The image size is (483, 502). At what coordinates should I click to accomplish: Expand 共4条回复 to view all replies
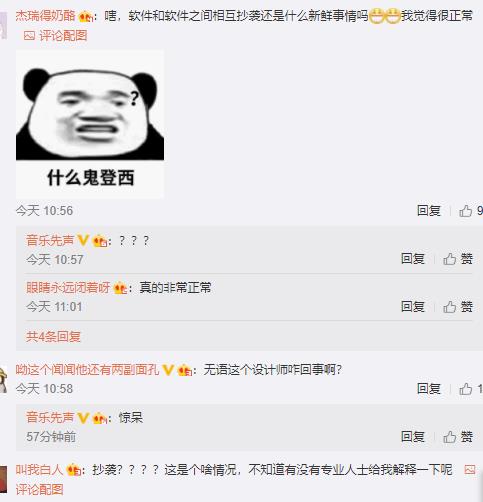pos(53,337)
